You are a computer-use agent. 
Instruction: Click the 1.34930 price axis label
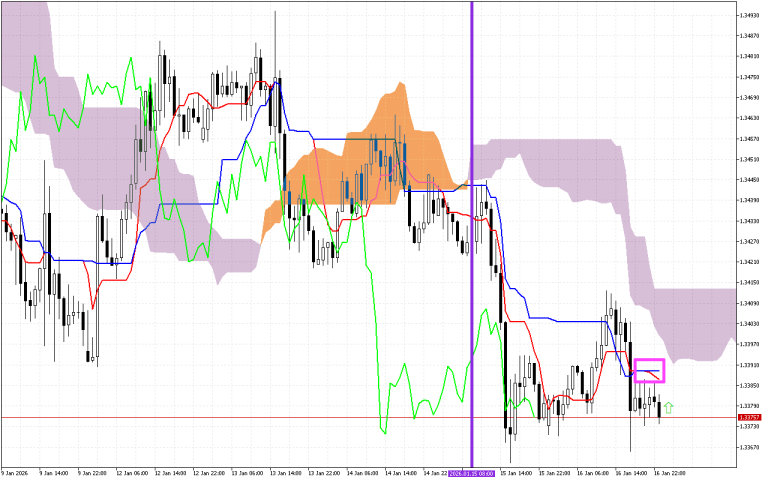click(x=750, y=16)
